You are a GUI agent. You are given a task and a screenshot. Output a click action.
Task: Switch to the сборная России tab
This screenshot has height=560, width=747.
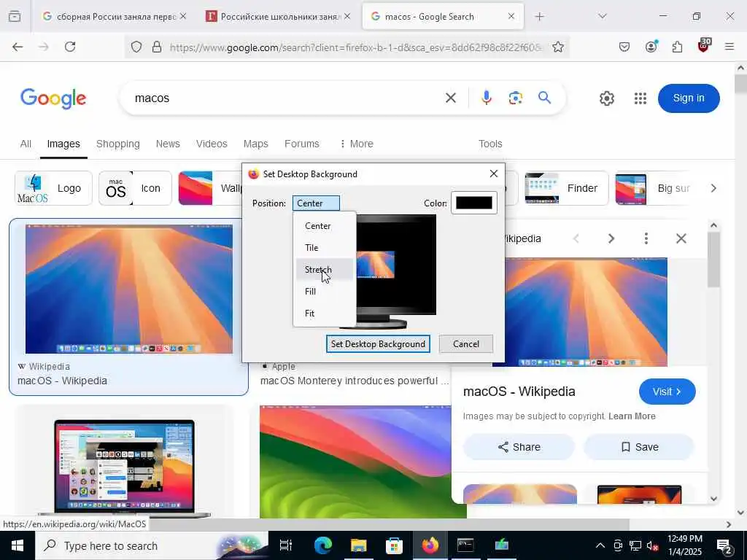point(113,17)
